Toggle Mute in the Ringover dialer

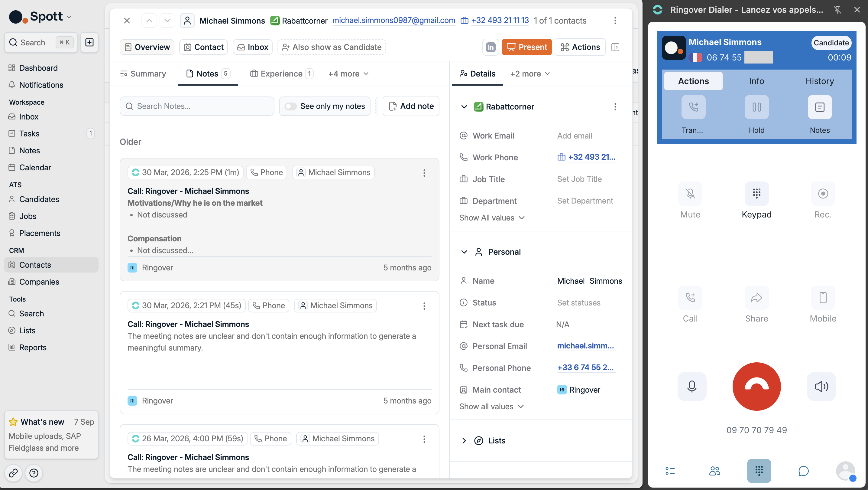pos(690,194)
